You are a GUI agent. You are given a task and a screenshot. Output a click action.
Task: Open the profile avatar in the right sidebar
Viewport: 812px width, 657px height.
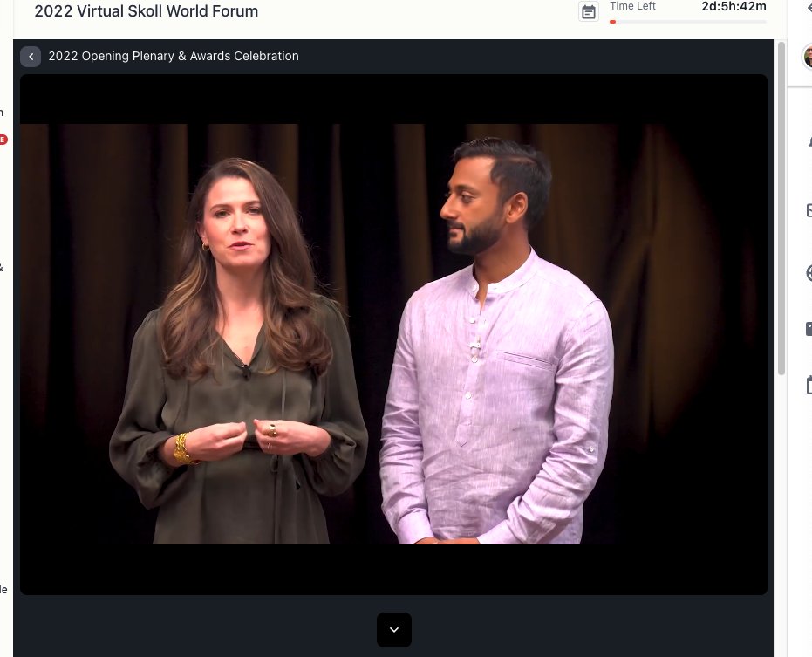point(807,57)
